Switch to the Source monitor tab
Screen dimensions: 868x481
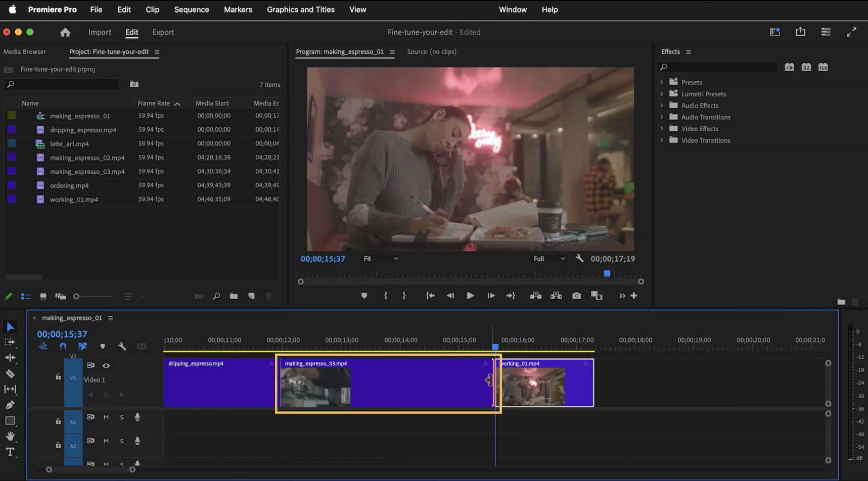[x=432, y=52]
